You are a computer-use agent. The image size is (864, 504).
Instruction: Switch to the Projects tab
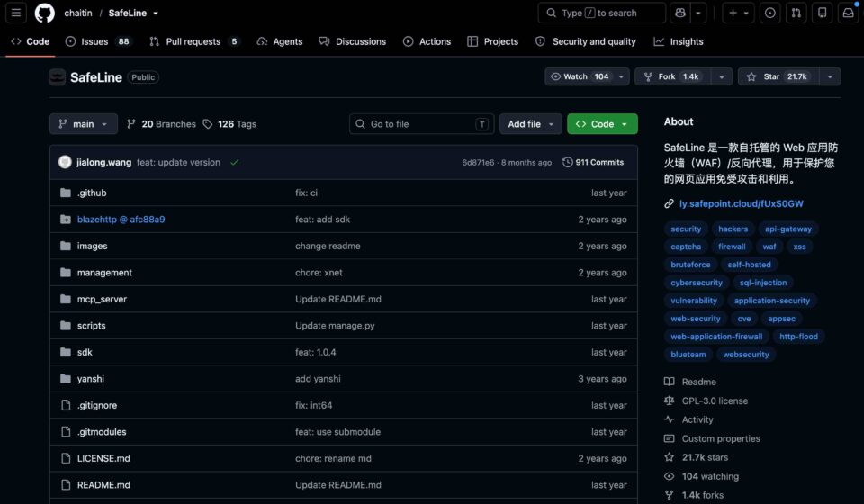pyautogui.click(x=492, y=41)
